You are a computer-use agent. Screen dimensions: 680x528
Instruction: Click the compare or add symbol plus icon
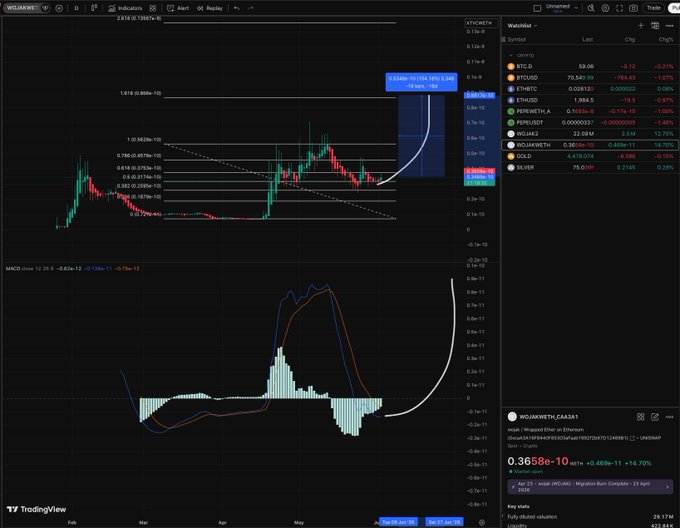[x=59, y=8]
